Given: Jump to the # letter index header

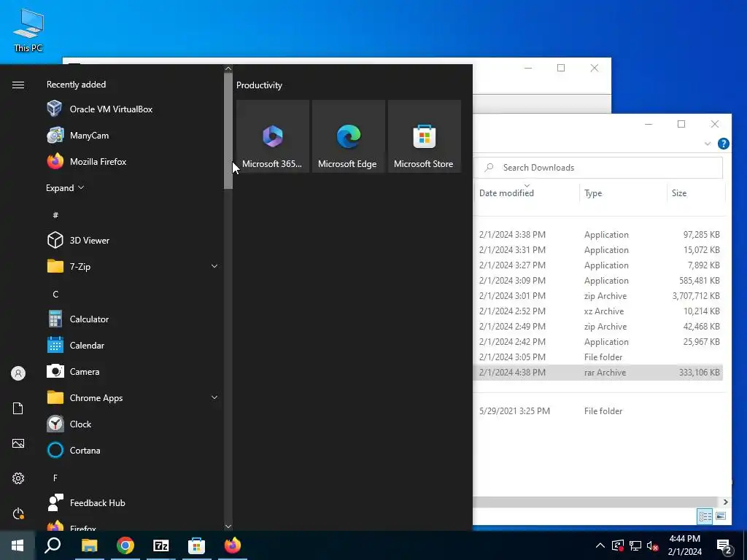Looking at the screenshot, I should click(x=55, y=215).
